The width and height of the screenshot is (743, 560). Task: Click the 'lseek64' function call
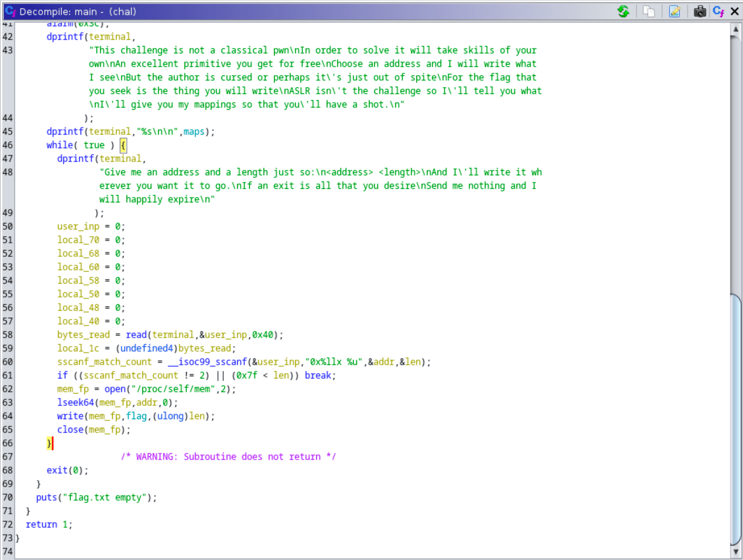pyautogui.click(x=76, y=403)
